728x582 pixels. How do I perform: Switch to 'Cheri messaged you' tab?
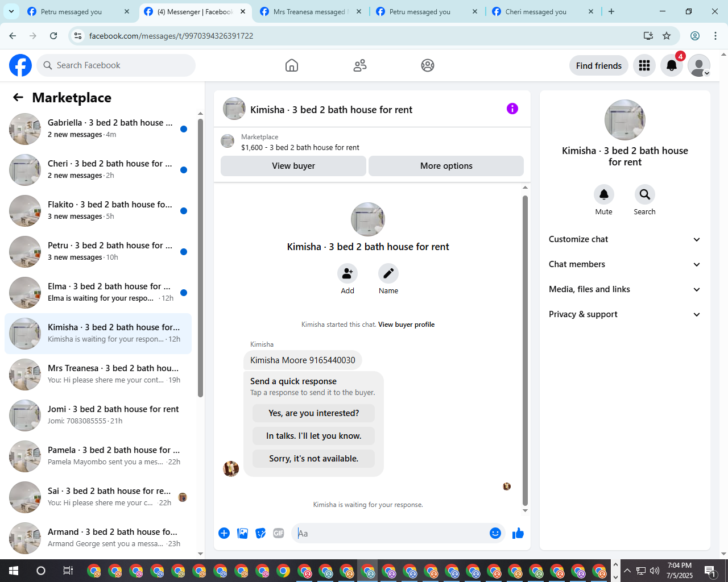(542, 11)
